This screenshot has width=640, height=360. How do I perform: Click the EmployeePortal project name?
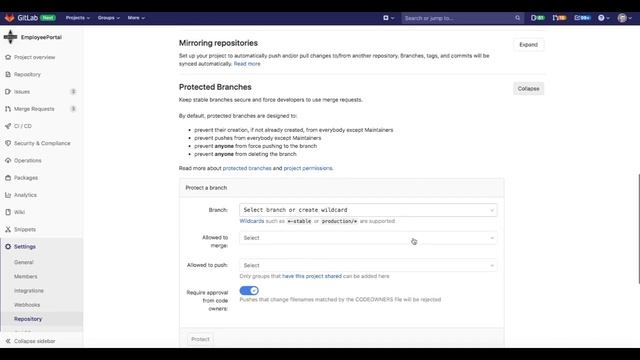tap(41, 37)
